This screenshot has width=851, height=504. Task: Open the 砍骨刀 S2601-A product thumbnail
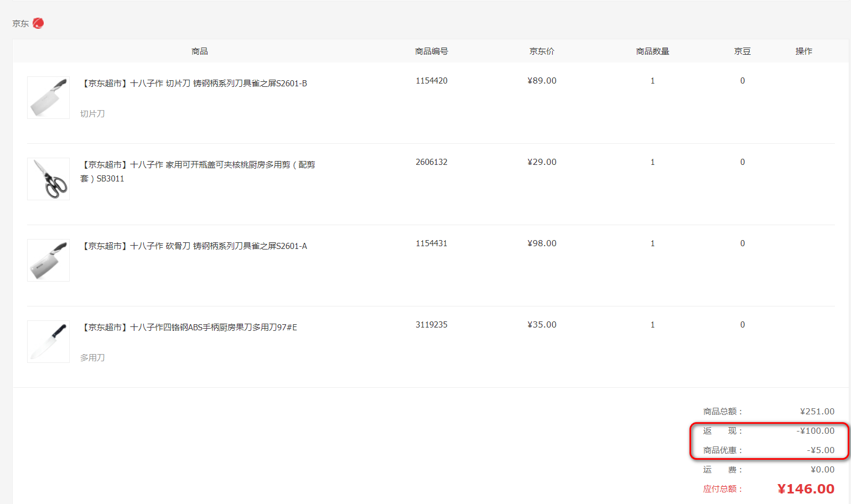pyautogui.click(x=49, y=260)
